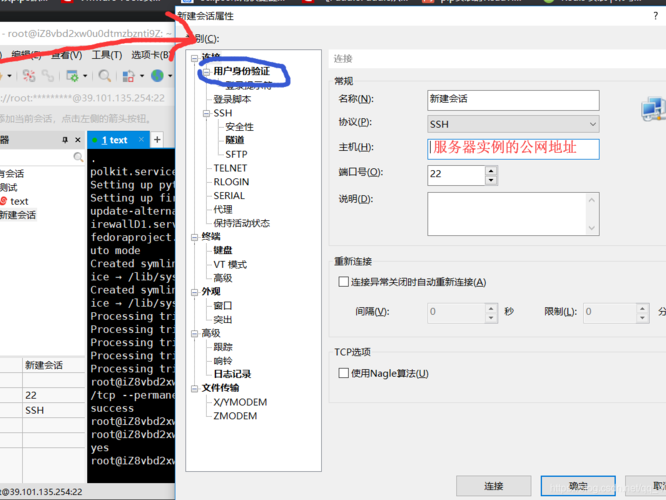Image resolution: width=666 pixels, height=500 pixels.
Task: Click in the 名称 session name field
Action: click(513, 100)
